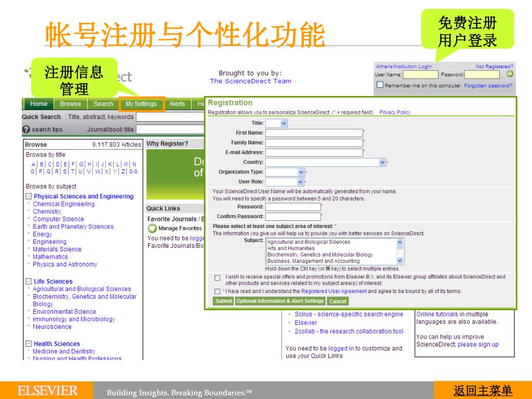Screen dimensions: 532x399
Task: Open Immunology and Microbiology link
Action: [74, 320]
